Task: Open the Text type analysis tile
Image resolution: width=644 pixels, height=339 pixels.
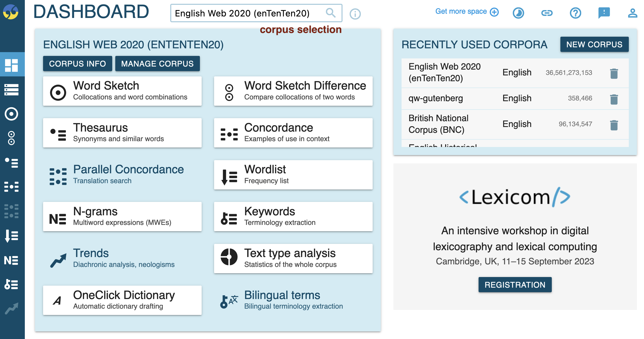Action: pyautogui.click(x=293, y=259)
